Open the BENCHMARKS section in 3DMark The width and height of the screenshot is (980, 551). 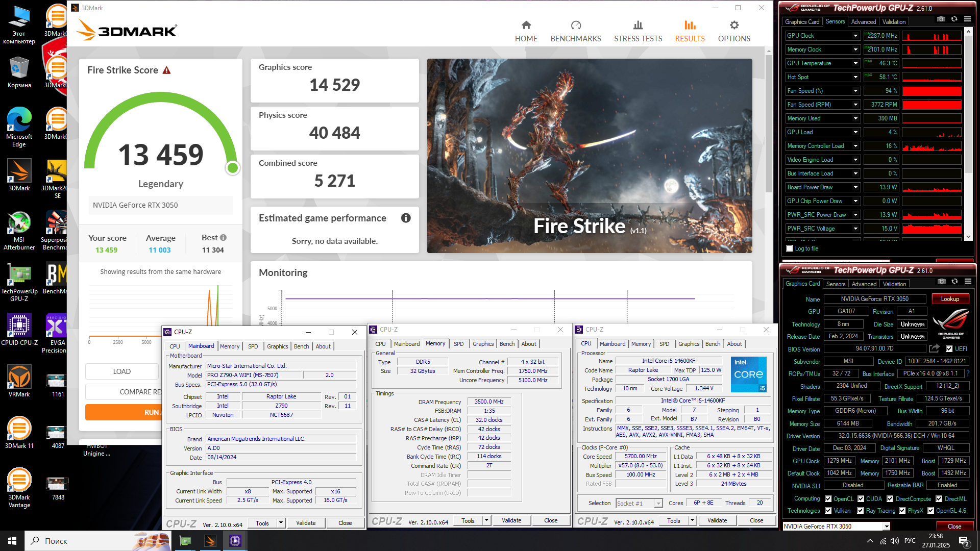pyautogui.click(x=576, y=31)
